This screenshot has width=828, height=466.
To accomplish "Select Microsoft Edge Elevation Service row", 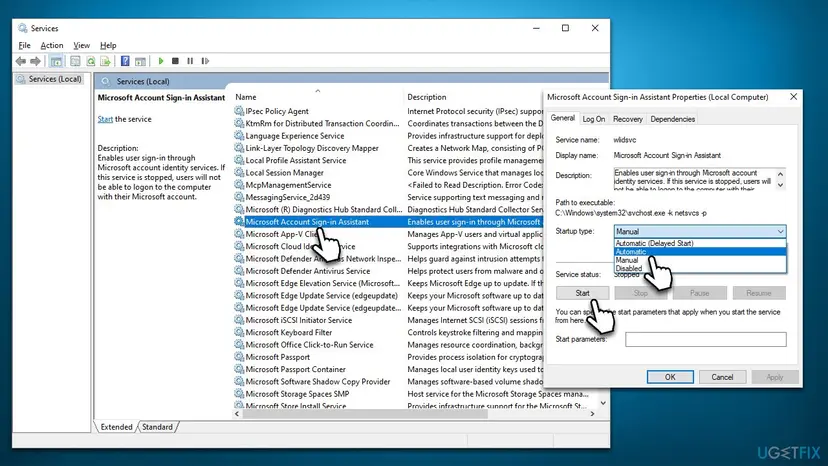I will click(x=388, y=283).
